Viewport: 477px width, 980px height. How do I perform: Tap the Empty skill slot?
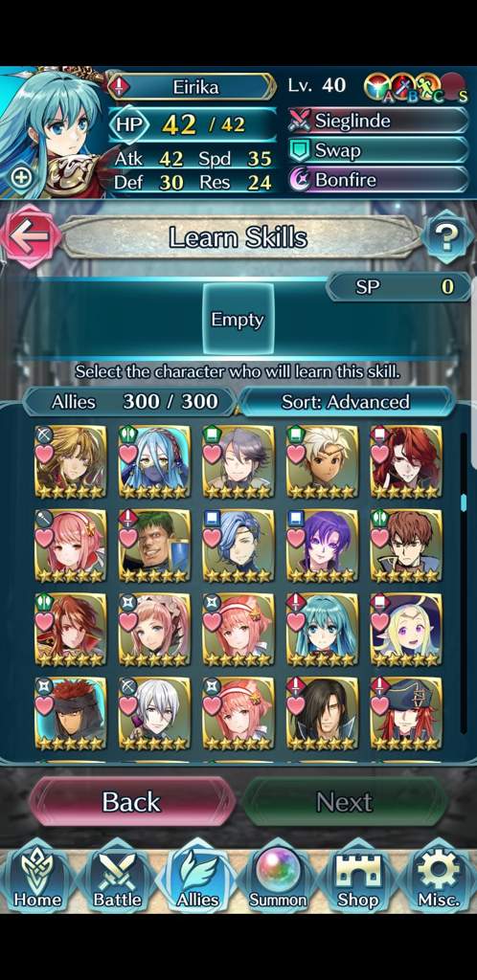coord(238,320)
